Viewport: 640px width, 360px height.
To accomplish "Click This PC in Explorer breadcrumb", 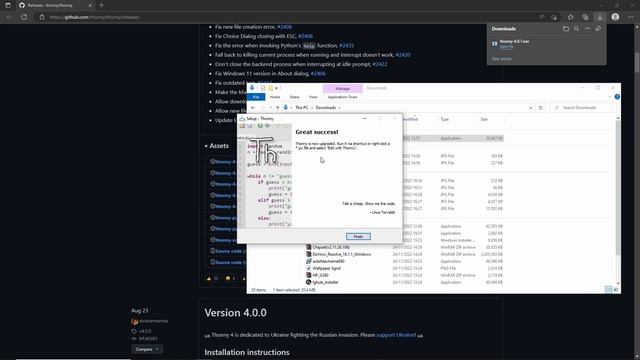I will pos(302,108).
